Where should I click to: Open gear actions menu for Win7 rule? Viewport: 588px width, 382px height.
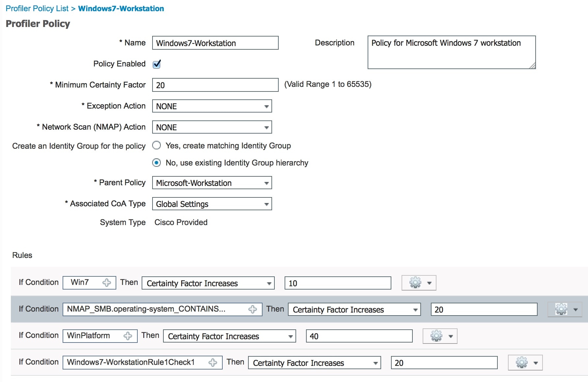(x=419, y=283)
